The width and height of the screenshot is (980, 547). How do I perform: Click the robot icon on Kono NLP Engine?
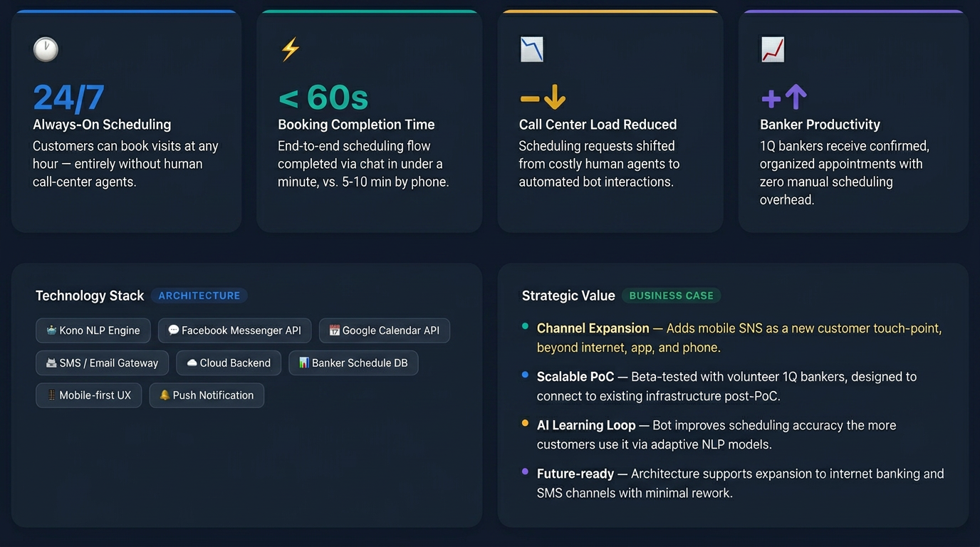coord(51,330)
